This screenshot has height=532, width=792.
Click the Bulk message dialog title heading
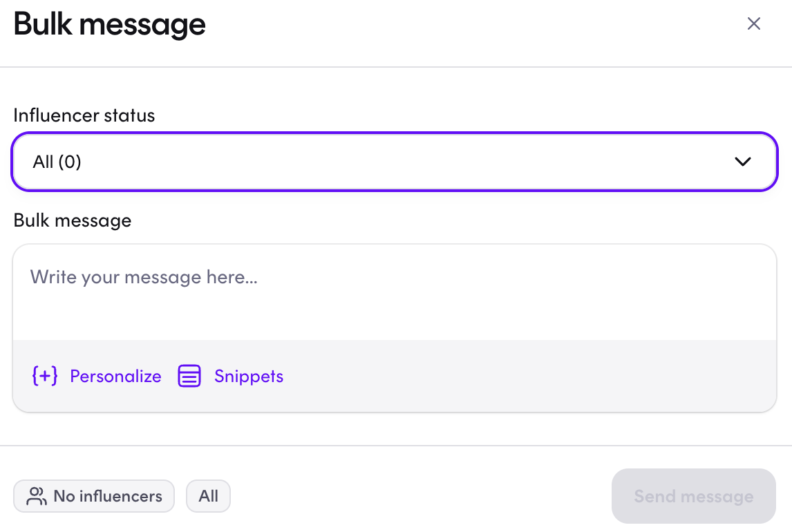coord(110,24)
